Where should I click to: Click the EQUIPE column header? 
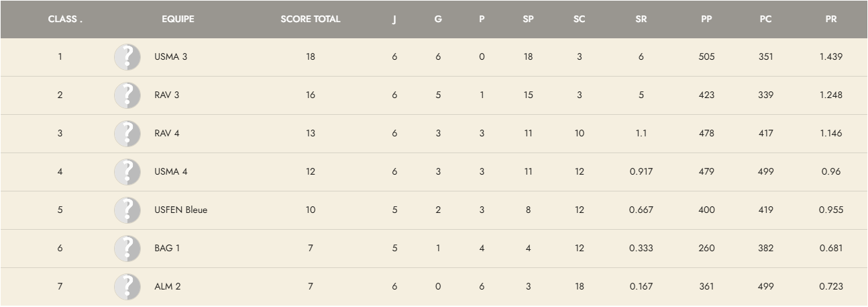178,19
